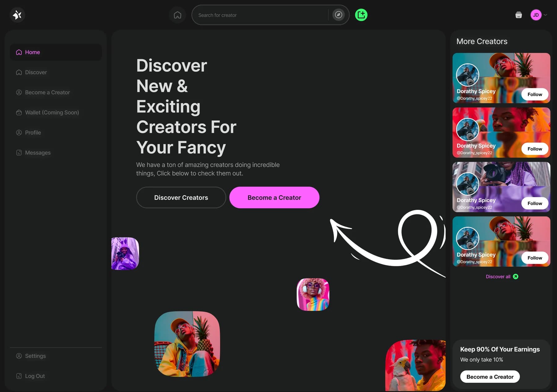Click the Become a Creator sidebar icon

19,92
